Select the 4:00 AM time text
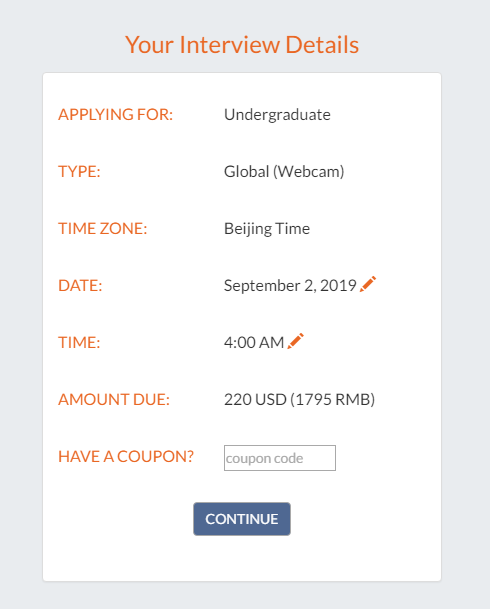The width and height of the screenshot is (490, 609). [x=254, y=343]
